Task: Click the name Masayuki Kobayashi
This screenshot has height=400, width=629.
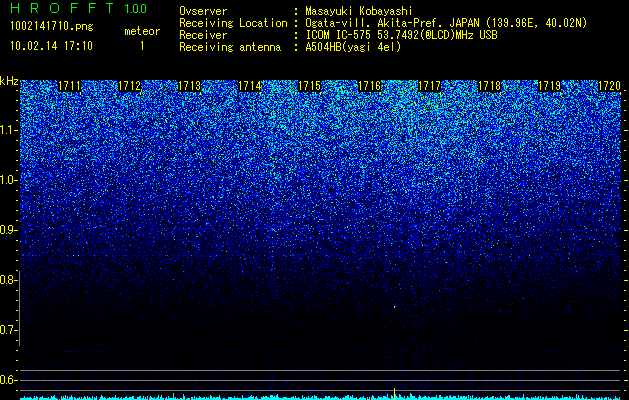Action: point(359,11)
